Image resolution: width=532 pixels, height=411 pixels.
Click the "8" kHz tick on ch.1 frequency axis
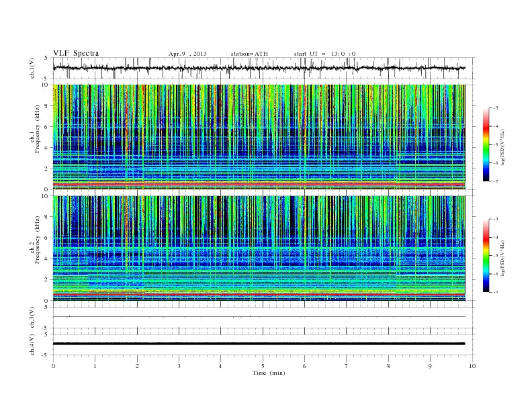[47, 106]
